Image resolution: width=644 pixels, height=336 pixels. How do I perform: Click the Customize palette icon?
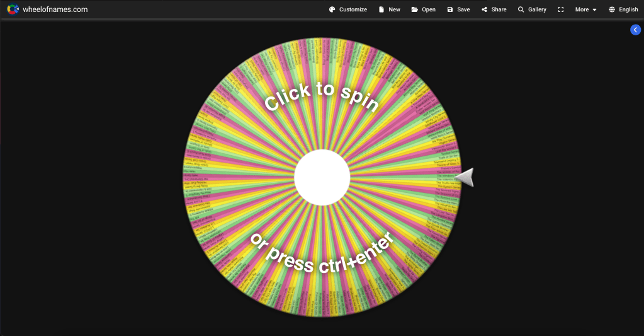point(332,9)
